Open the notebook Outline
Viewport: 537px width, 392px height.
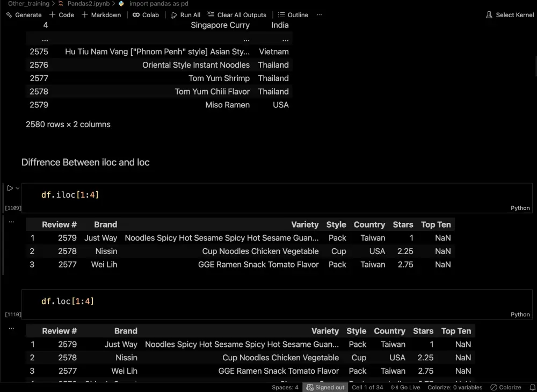[x=293, y=14]
